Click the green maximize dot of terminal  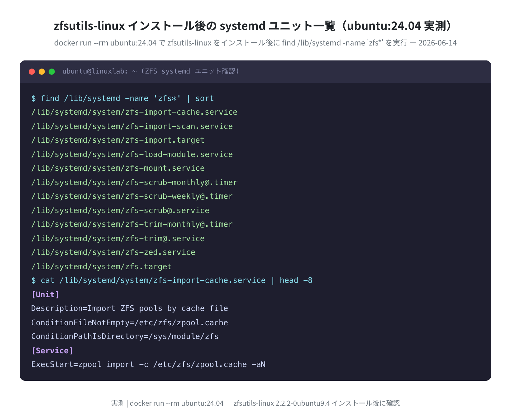[52, 72]
